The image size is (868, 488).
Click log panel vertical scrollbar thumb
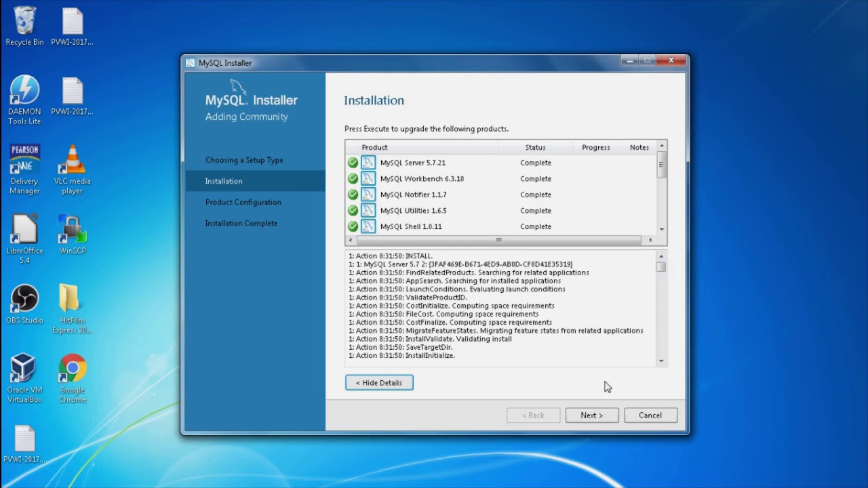click(x=661, y=267)
